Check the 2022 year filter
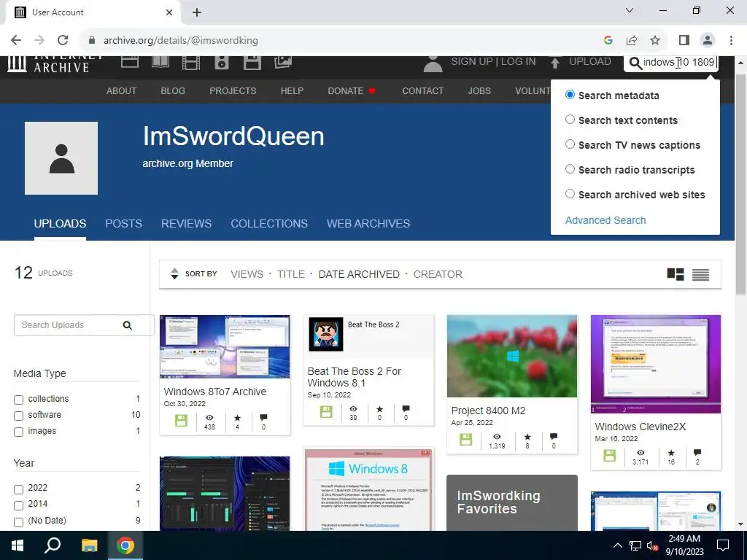The width and height of the screenshot is (747, 560). [x=18, y=489]
